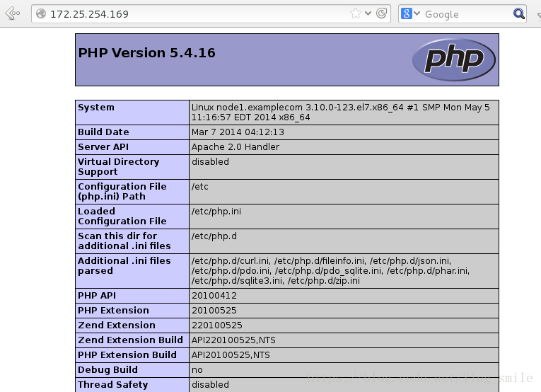Bookmark this page with the star icon

click(x=356, y=13)
